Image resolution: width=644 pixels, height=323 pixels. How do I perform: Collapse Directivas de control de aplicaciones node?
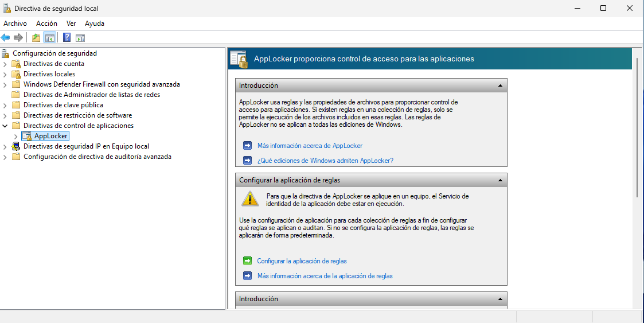click(5, 126)
